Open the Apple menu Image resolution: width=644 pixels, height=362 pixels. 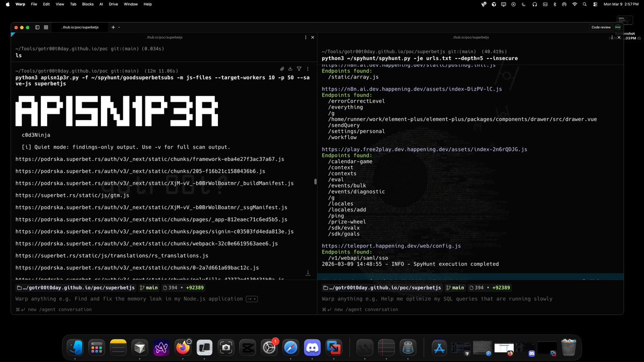[x=7, y=4]
